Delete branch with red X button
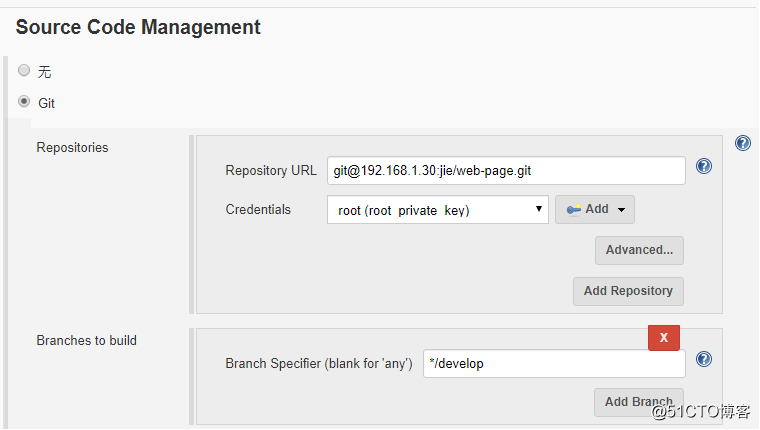Screen dimensions: 760x430 pos(664,338)
